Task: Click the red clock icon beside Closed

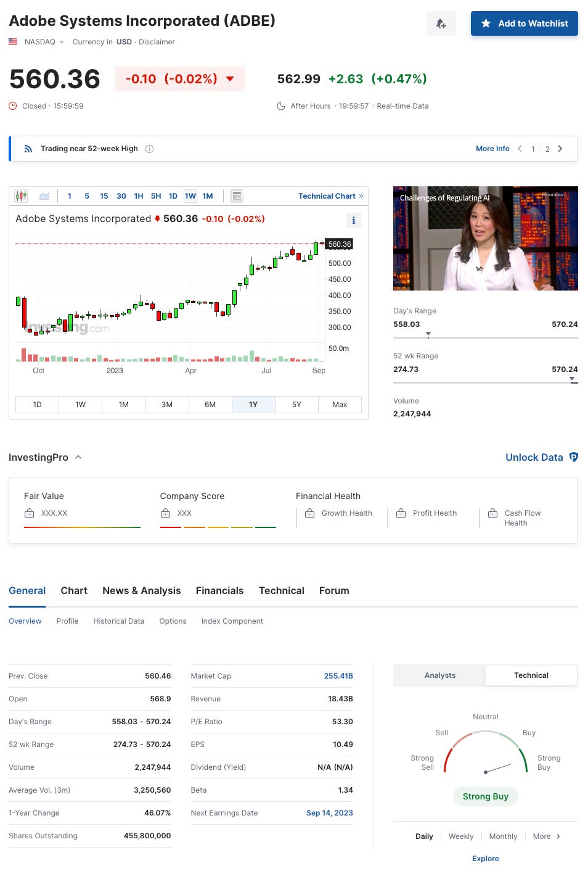Action: pos(13,106)
